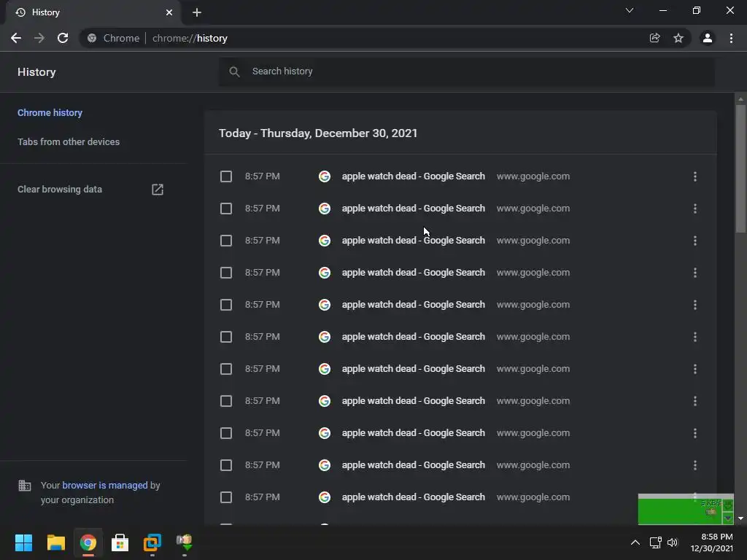Reload the history page
747x560 pixels.
[x=63, y=38]
